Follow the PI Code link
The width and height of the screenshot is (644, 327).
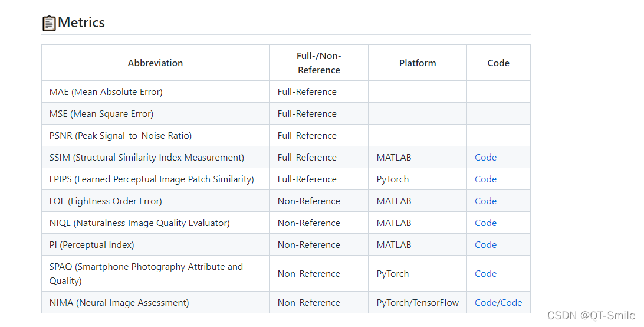point(485,245)
